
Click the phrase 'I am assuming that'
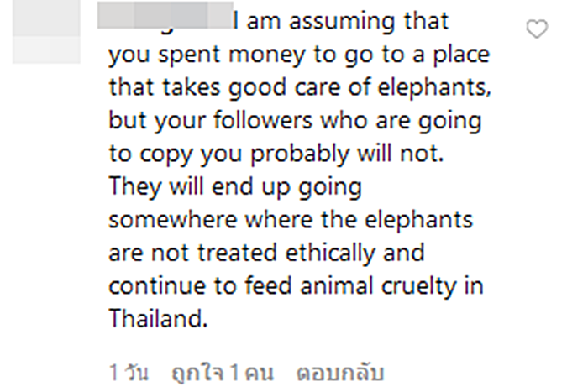point(340,21)
